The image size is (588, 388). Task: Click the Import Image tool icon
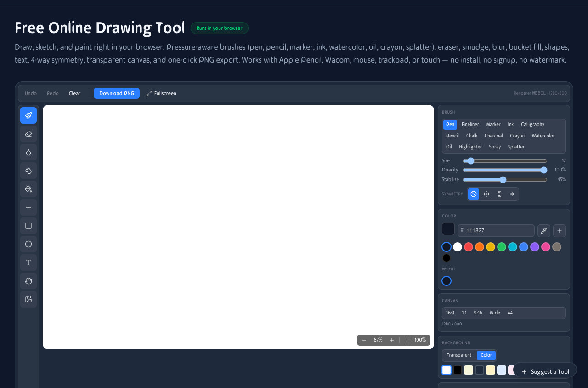click(x=28, y=299)
